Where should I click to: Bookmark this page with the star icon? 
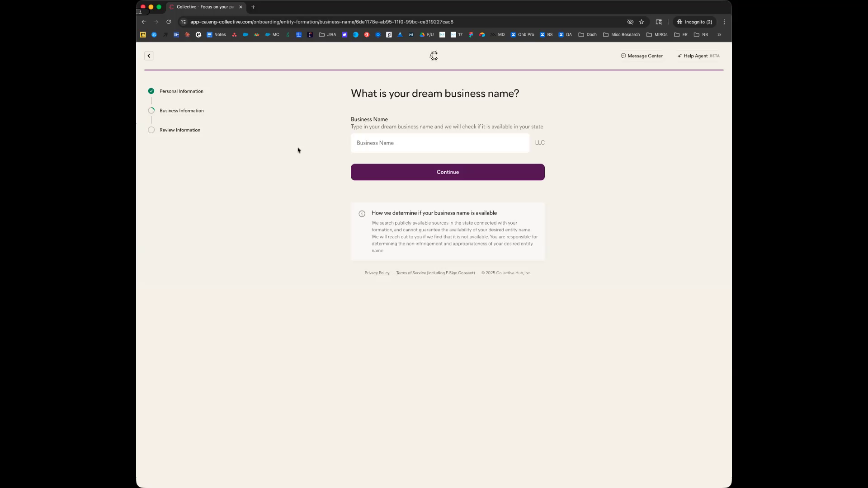point(641,22)
